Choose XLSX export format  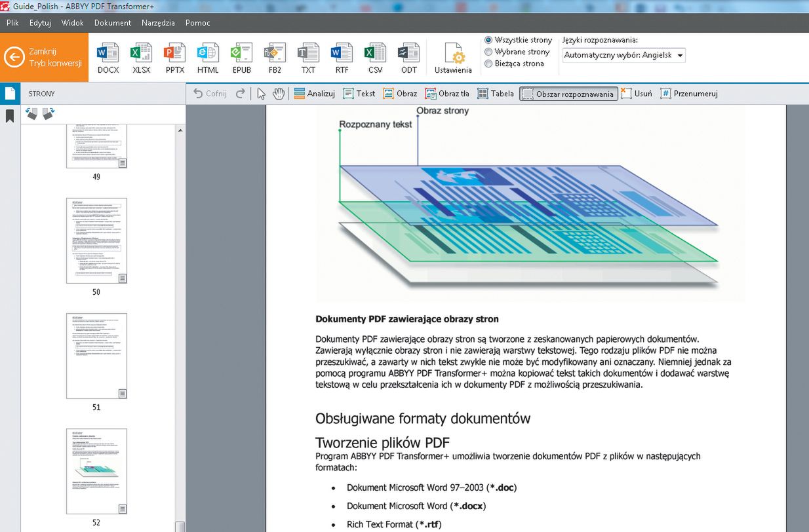(x=141, y=57)
